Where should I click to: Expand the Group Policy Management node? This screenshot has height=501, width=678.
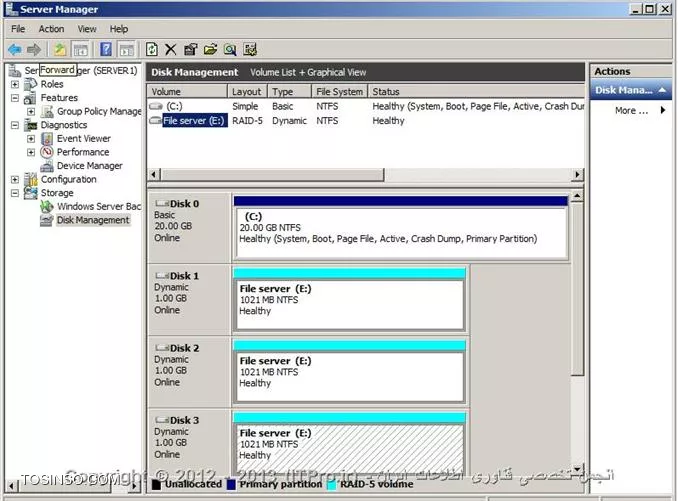pos(31,112)
